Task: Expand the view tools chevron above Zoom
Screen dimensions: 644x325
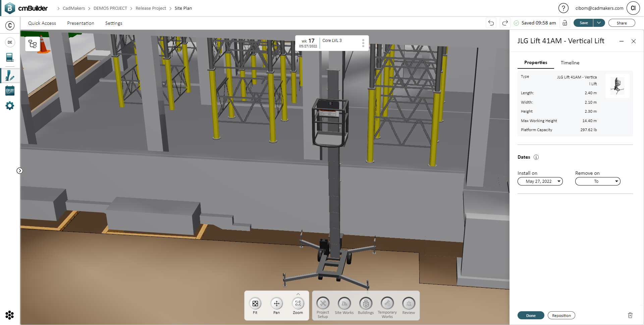Action: click(x=298, y=294)
